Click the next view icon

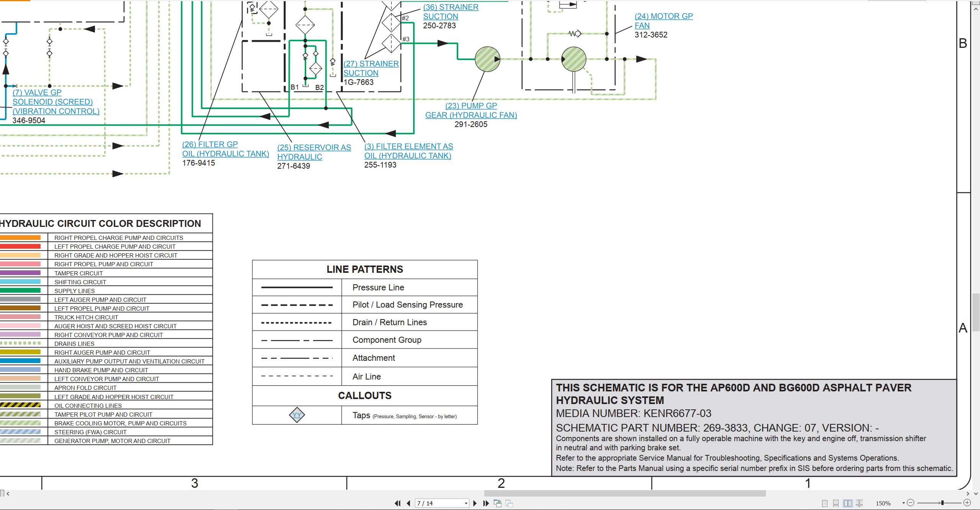tap(509, 503)
